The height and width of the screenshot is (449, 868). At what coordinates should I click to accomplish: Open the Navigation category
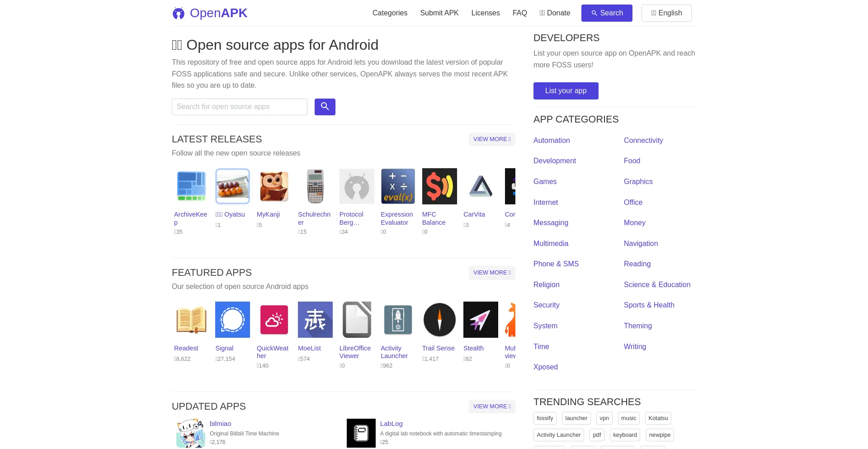point(641,243)
